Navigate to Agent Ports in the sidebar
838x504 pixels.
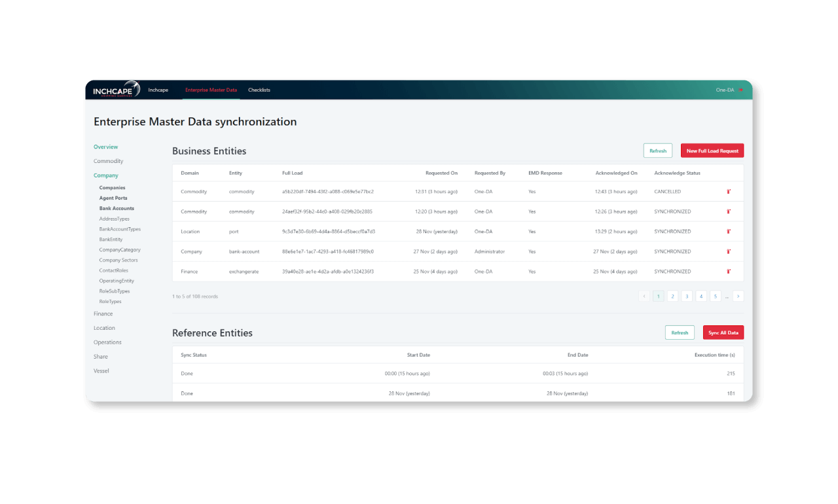pyautogui.click(x=113, y=198)
